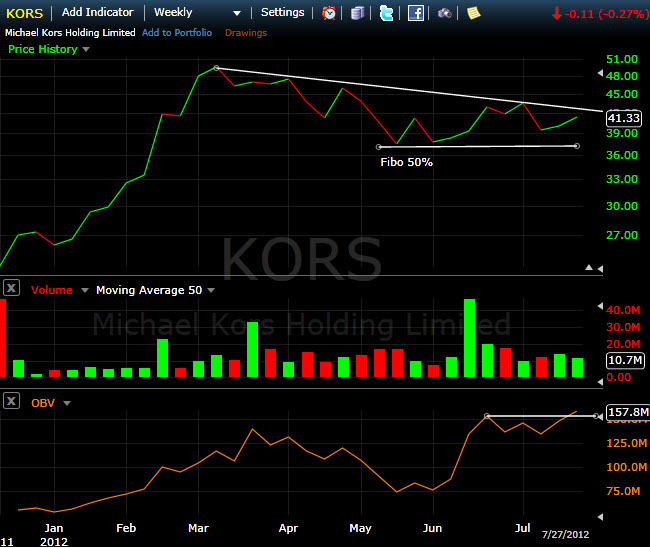Click the 125.0M OBV axis label
The width and height of the screenshot is (650, 547).
click(626, 443)
